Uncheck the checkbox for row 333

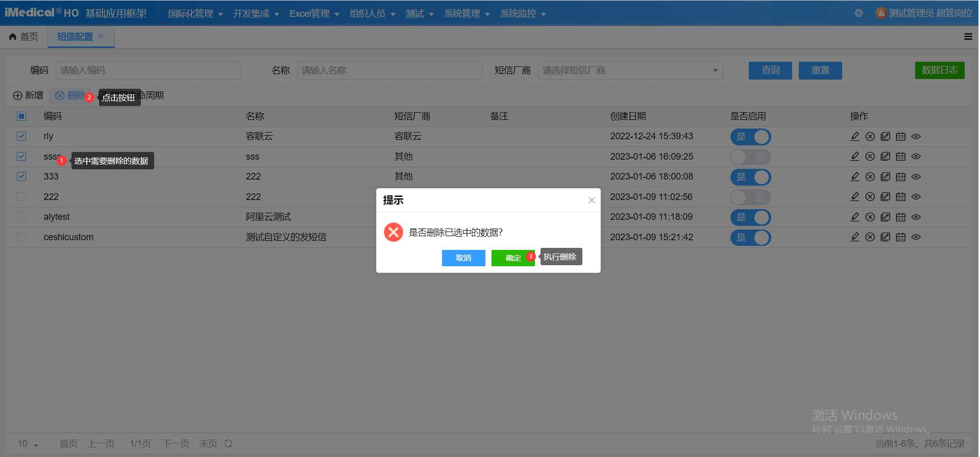[x=21, y=176]
